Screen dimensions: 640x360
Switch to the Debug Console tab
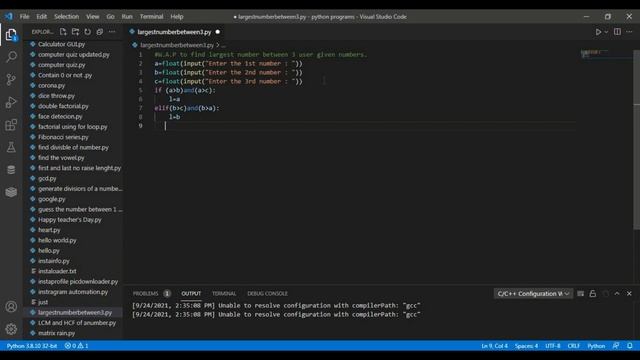pos(267,293)
